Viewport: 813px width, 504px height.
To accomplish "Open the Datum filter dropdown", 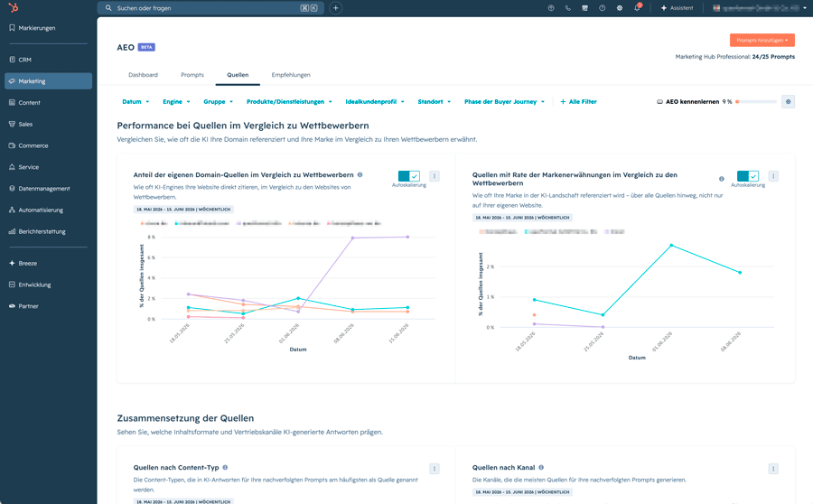I will click(135, 102).
